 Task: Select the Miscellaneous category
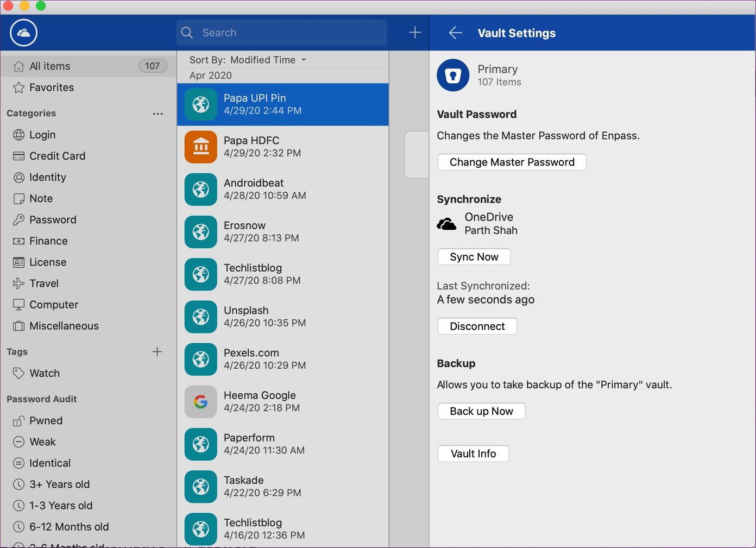click(88, 326)
